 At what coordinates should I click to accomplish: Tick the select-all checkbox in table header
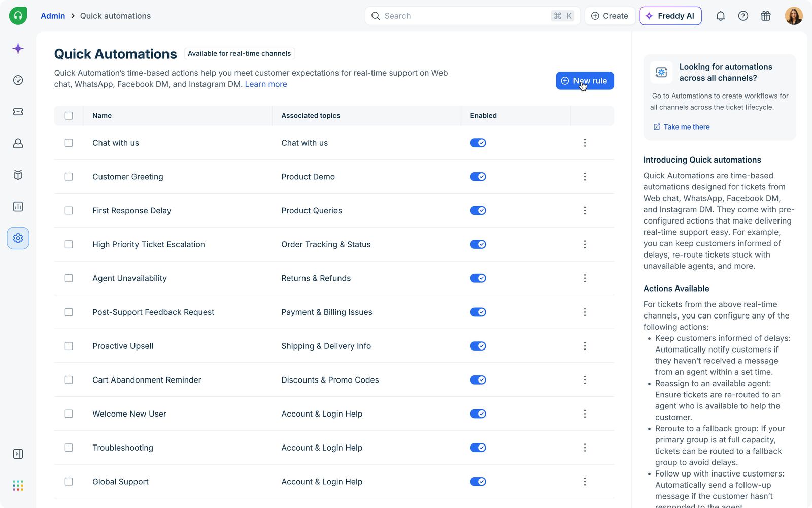pyautogui.click(x=69, y=116)
